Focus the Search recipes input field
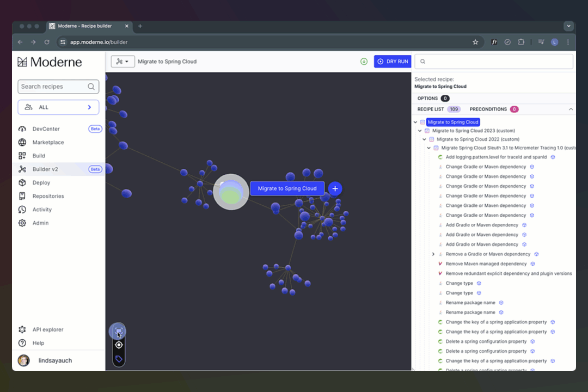The width and height of the screenshot is (588, 392). [53, 87]
